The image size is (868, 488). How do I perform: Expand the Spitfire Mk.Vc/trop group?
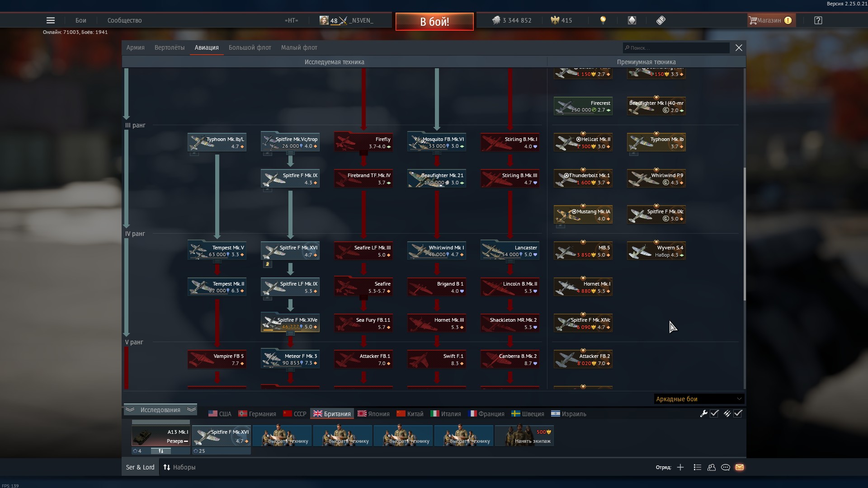click(x=290, y=153)
